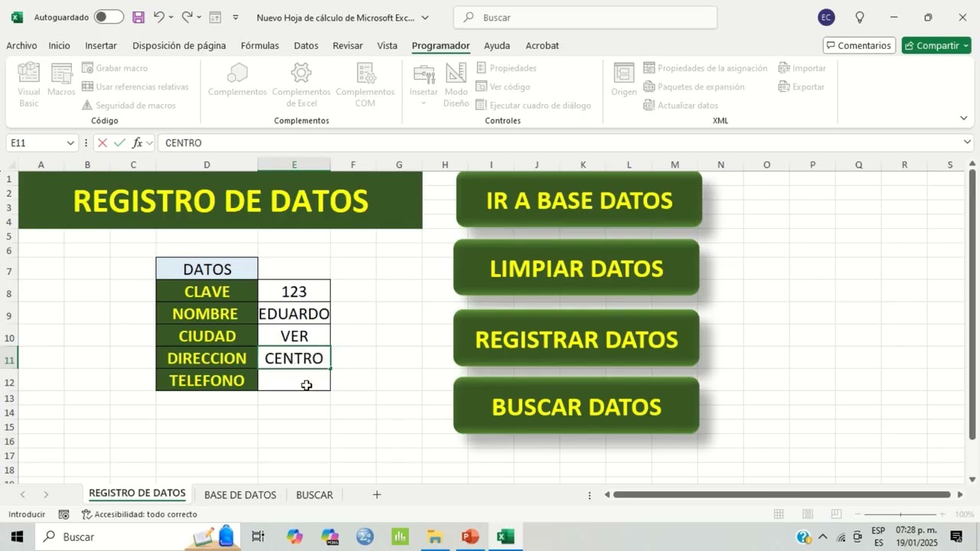The image size is (980, 551).
Task: Select the empty TELEFONO value cell
Action: coord(294,380)
